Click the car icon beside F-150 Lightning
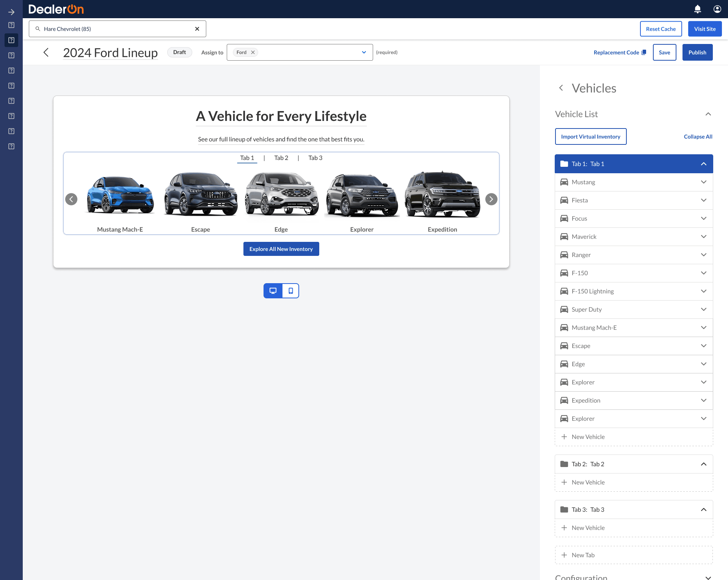The width and height of the screenshot is (728, 580). (564, 291)
